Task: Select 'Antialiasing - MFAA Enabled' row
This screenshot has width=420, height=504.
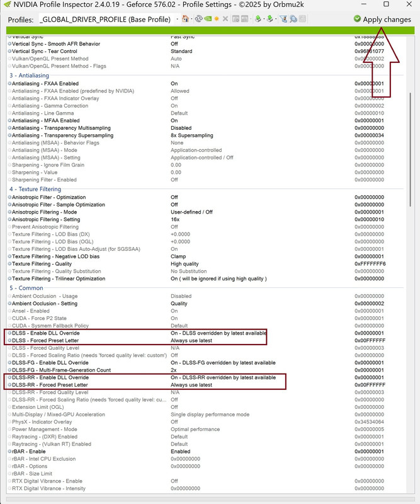Action: 207,121
